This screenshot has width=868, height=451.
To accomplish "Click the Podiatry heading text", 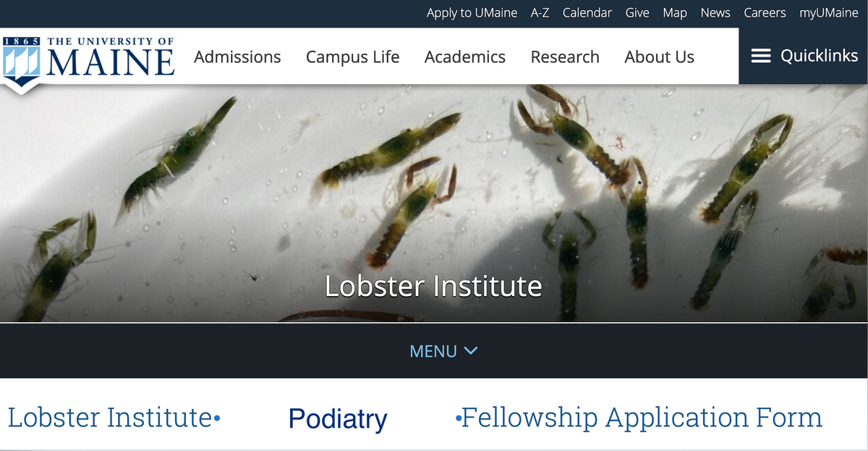I will (x=338, y=419).
